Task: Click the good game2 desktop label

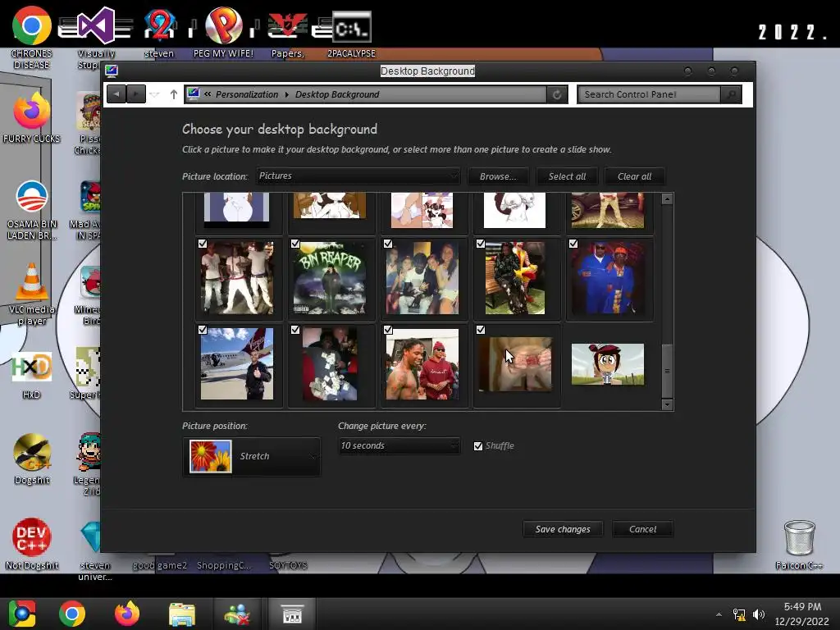Action: 160,565
